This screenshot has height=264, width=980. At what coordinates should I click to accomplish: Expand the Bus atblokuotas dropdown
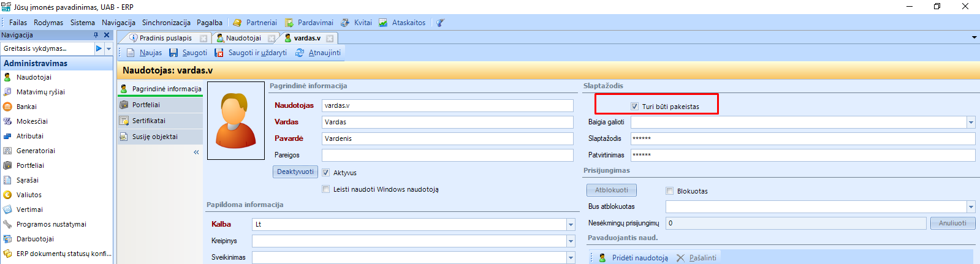pyautogui.click(x=971, y=207)
